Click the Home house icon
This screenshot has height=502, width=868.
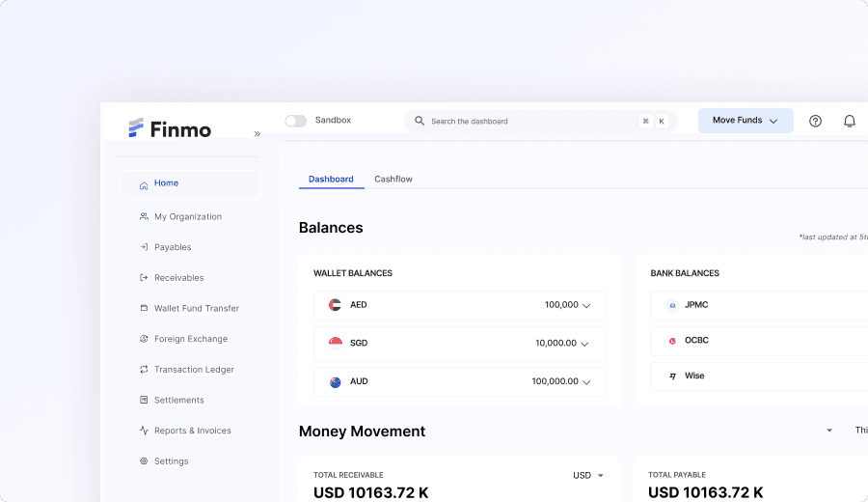coord(144,185)
